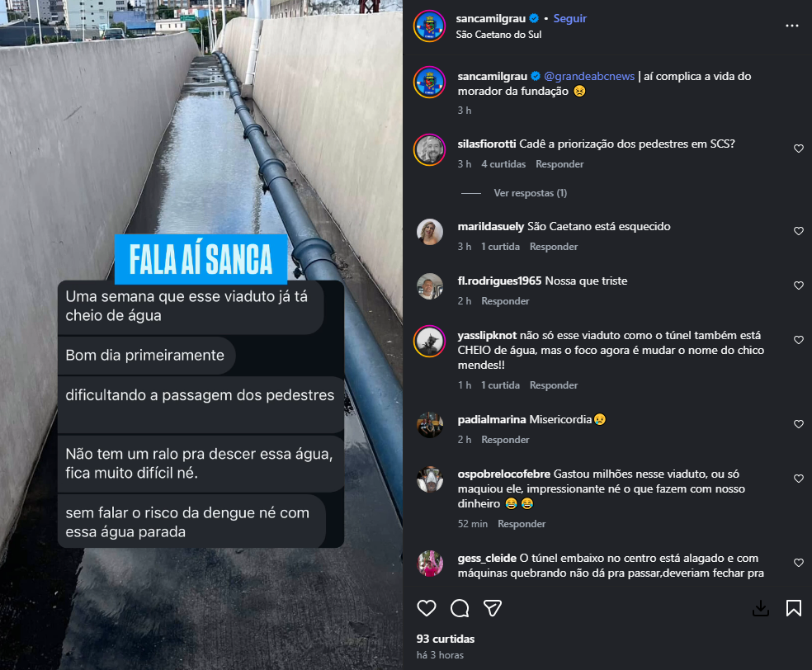Image resolution: width=812 pixels, height=670 pixels.
Task: Like marildasuely's comment heart
Action: (x=799, y=231)
